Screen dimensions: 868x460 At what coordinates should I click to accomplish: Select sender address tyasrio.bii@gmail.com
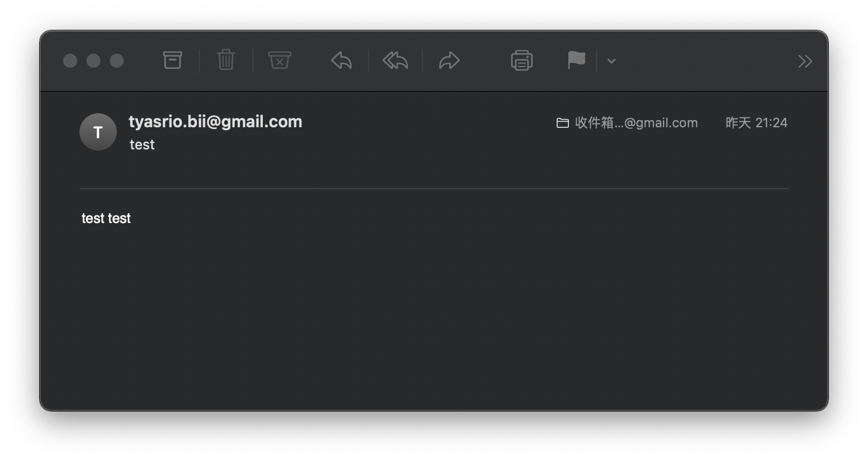coord(216,122)
